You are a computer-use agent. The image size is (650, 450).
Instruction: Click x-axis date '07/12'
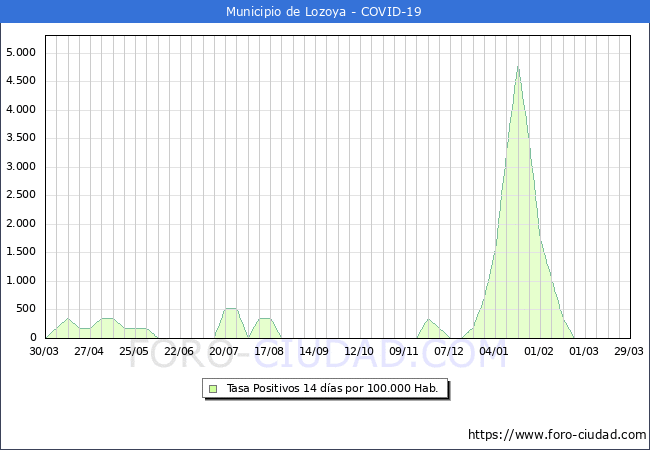(449, 351)
